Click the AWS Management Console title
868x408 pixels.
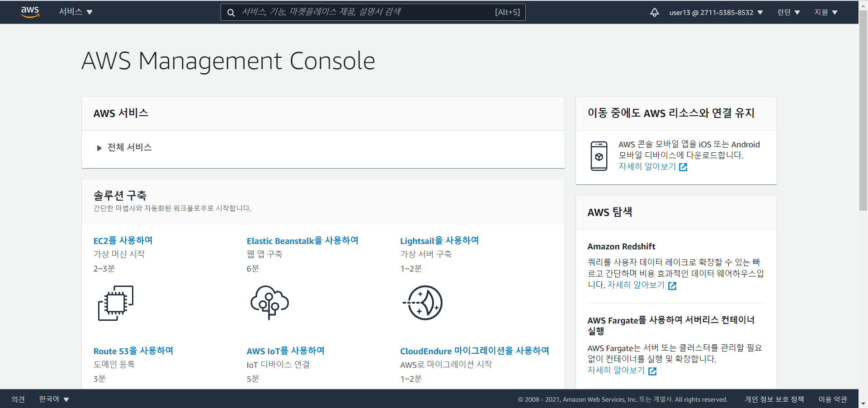[228, 61]
